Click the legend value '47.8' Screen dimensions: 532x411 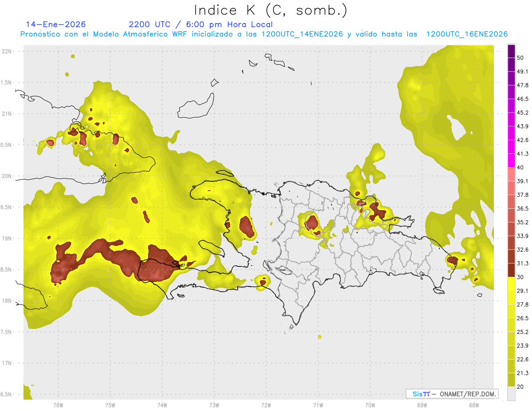coord(523,85)
